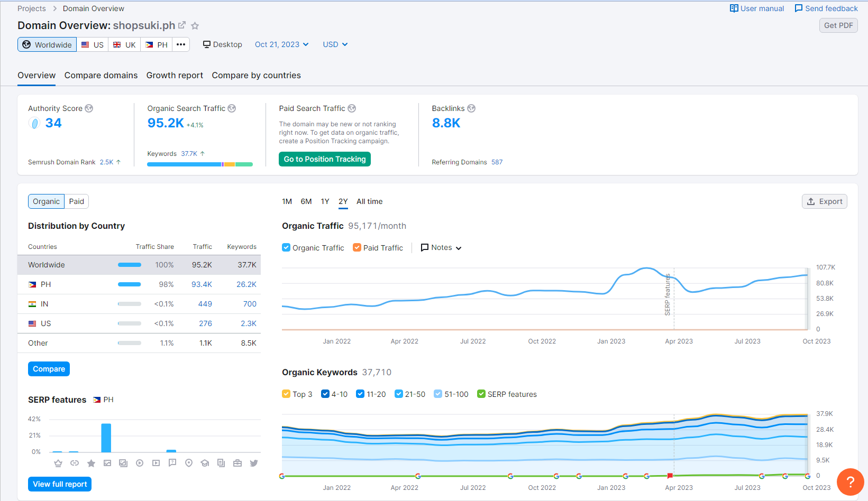The image size is (868, 501).
Task: Select the US database button
Action: pyautogui.click(x=93, y=44)
